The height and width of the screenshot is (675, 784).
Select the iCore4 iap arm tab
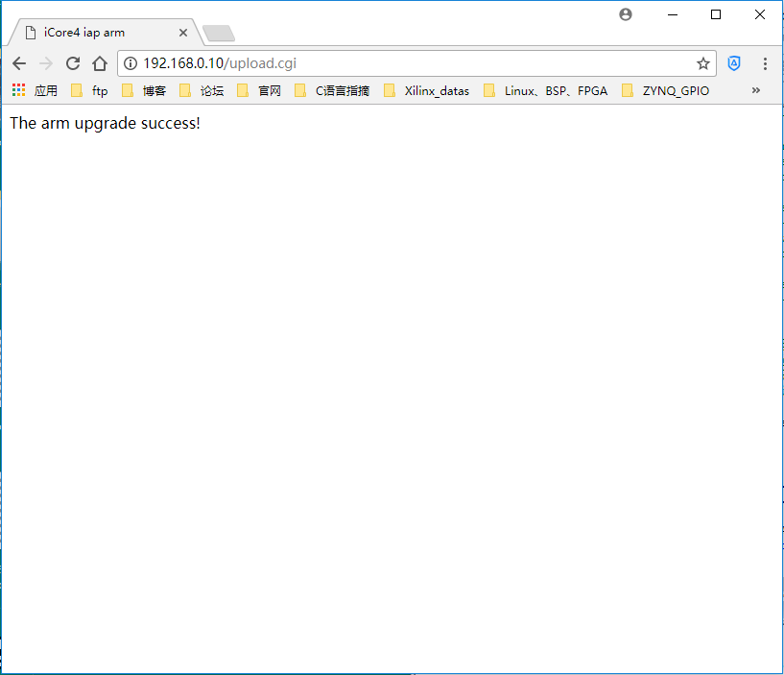coord(91,33)
